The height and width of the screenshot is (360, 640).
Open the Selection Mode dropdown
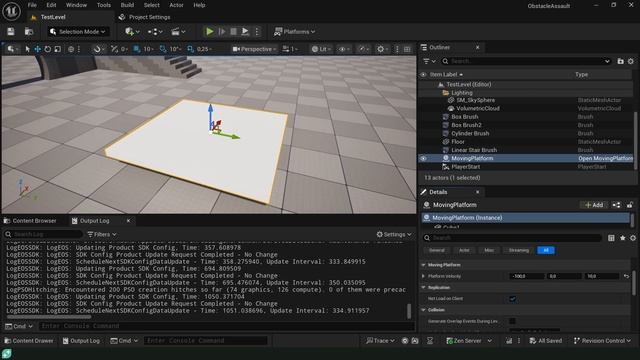point(77,31)
